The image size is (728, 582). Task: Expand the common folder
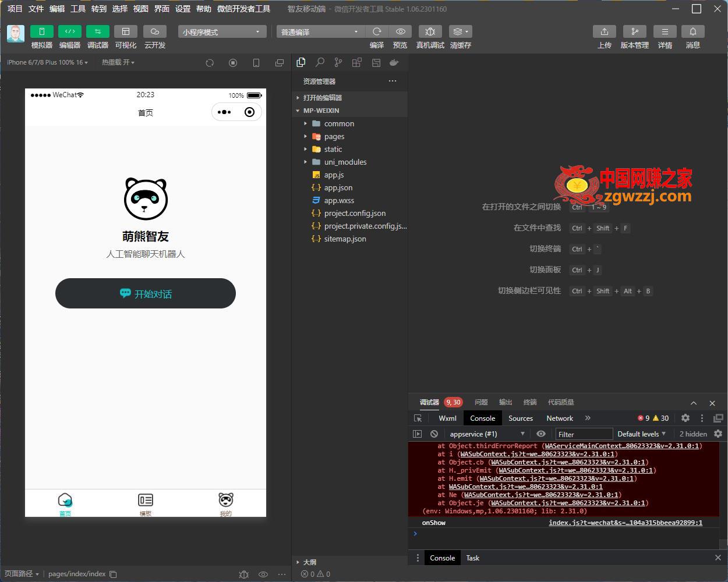(x=349, y=123)
